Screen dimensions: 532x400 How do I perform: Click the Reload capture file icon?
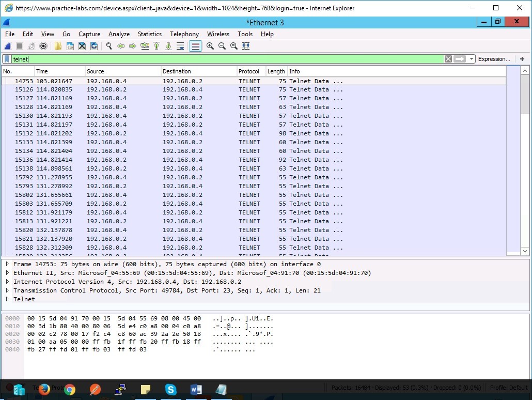(94, 46)
